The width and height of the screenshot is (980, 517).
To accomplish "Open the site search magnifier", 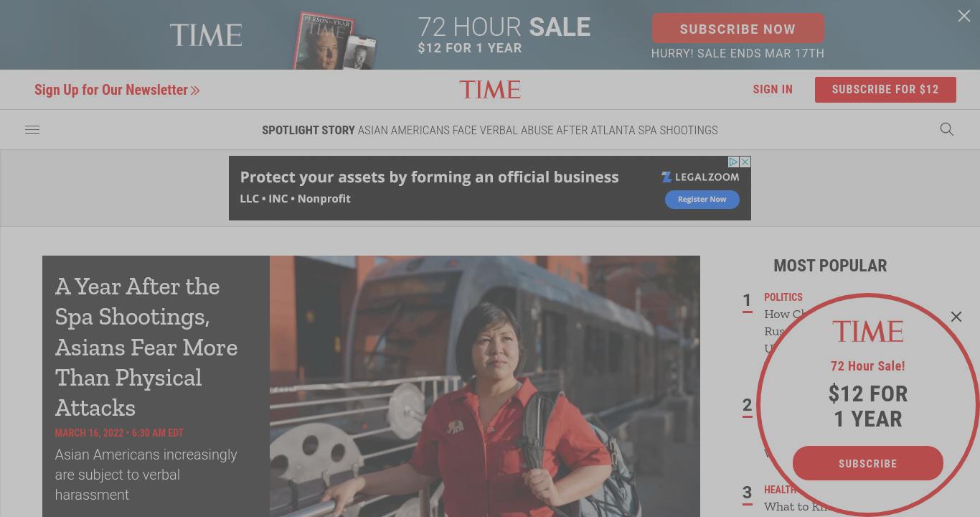I will point(947,129).
